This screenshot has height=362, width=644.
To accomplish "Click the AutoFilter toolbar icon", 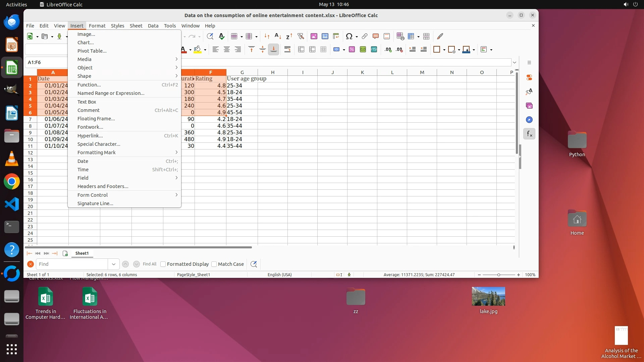I will pos(301,36).
